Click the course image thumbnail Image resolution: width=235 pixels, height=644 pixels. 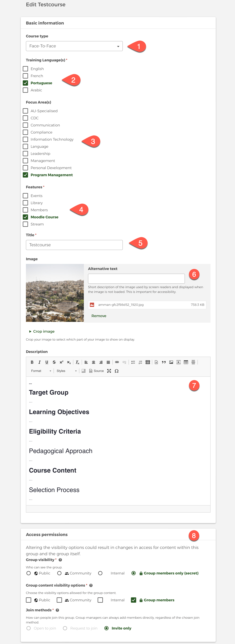pyautogui.click(x=55, y=293)
